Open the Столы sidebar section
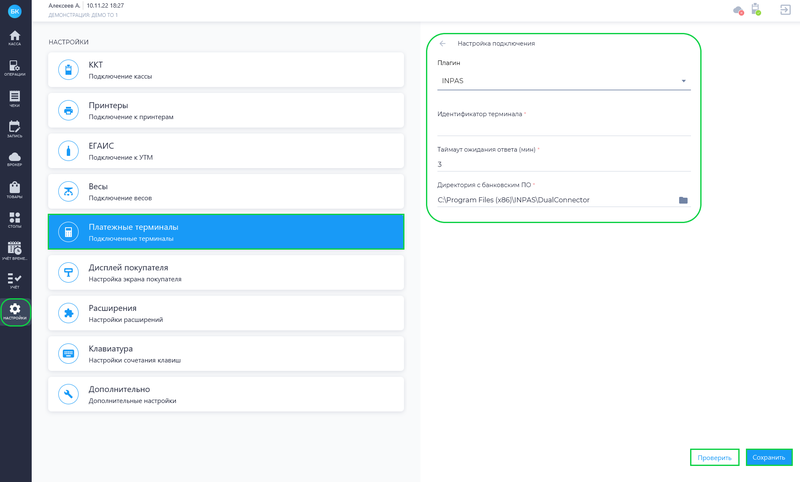Viewport: 800px width, 482px height. click(15, 220)
